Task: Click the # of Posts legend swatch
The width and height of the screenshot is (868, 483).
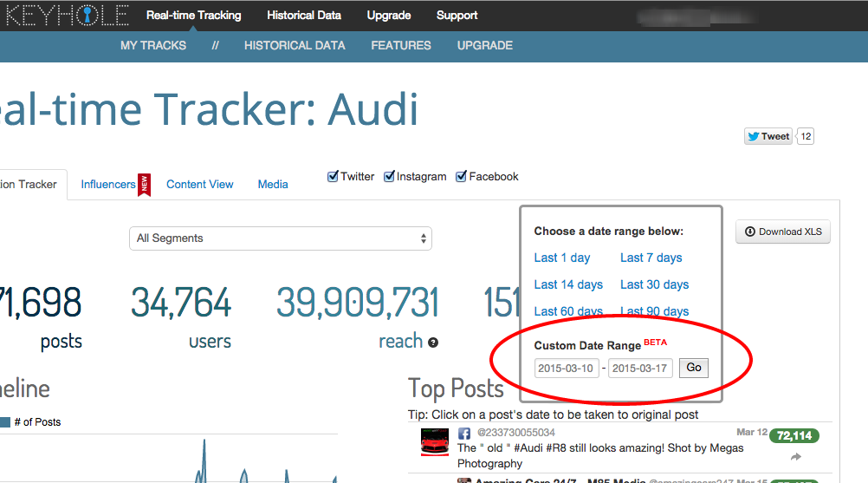Action: [x=5, y=422]
